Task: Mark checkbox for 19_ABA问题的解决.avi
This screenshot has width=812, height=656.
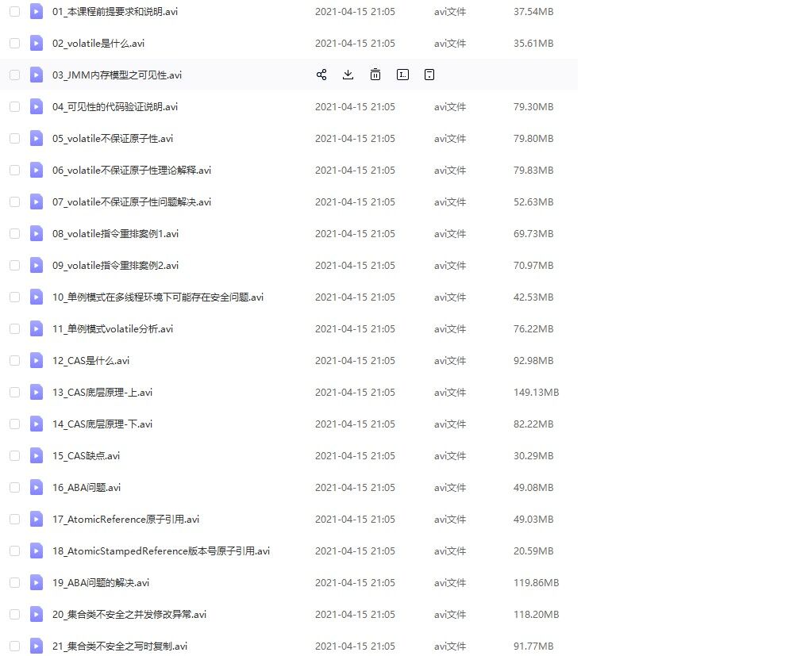Action: [14, 582]
